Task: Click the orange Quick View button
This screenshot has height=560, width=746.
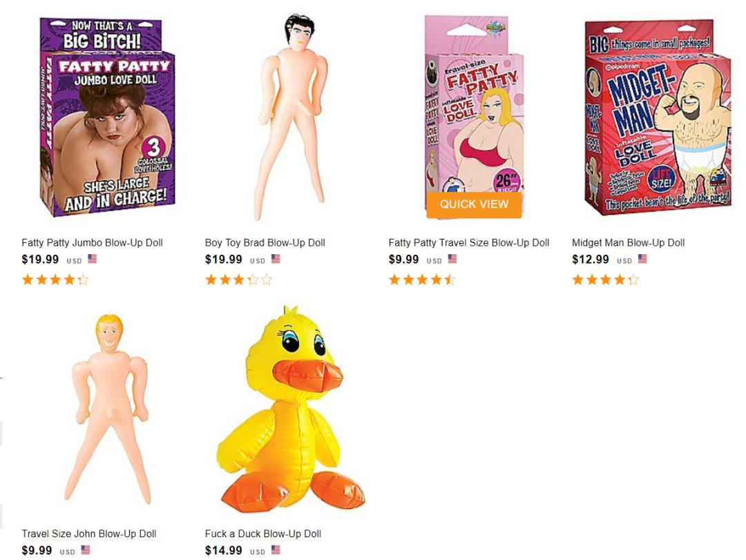Action: [x=474, y=204]
